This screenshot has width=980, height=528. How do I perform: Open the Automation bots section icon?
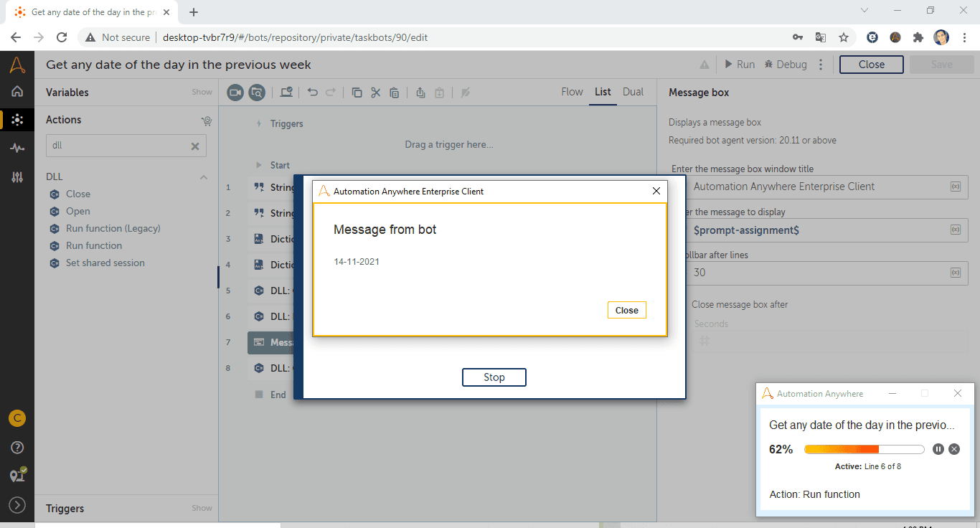click(x=17, y=120)
